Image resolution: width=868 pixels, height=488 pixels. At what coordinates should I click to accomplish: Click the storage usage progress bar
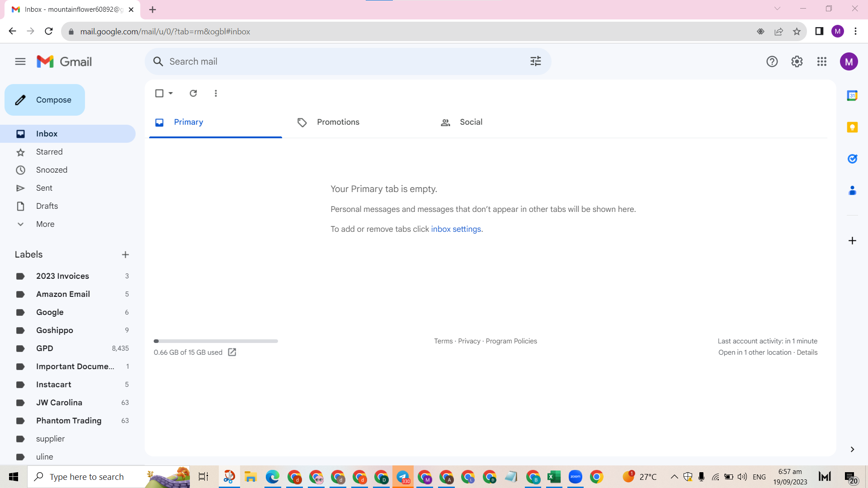point(216,341)
